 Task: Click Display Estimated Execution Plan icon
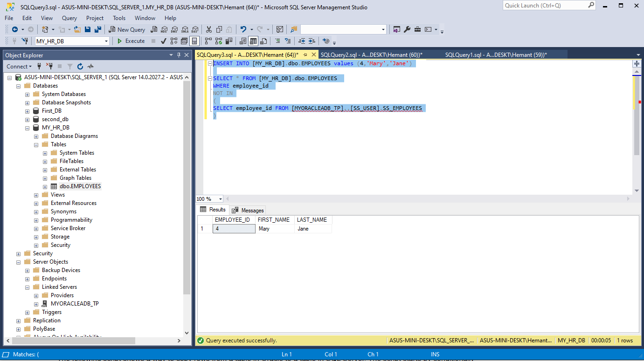(x=174, y=41)
